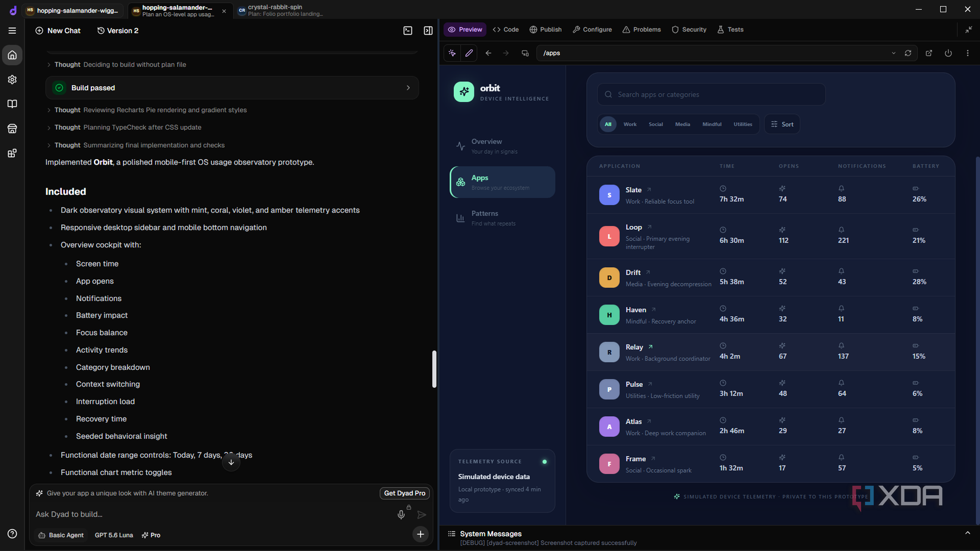Open the Sort button in Orbit preview
The image size is (980, 551).
pyautogui.click(x=782, y=124)
